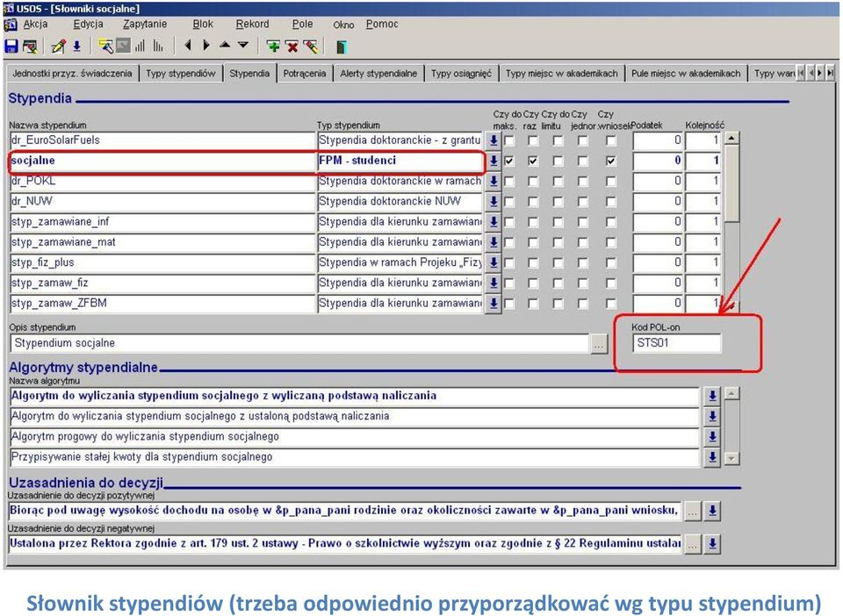The height and width of the screenshot is (616, 843).
Task: Open type list for socjalne row
Action: coord(493,161)
